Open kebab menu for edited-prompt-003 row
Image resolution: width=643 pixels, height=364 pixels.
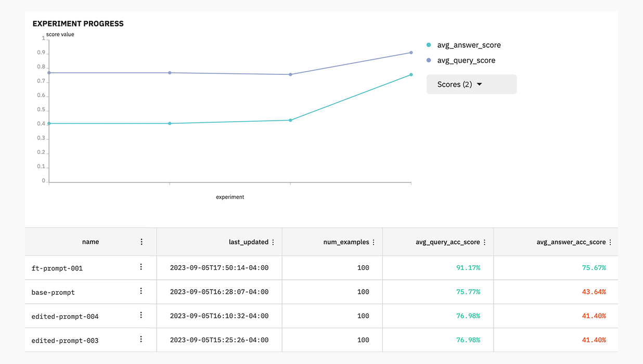tap(141, 339)
